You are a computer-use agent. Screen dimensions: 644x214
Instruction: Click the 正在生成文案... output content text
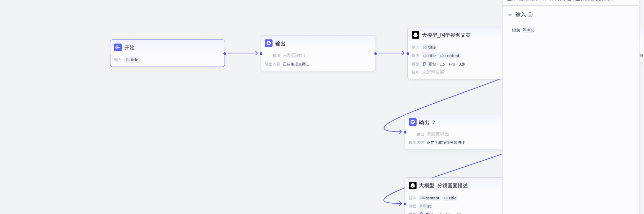tap(296, 64)
